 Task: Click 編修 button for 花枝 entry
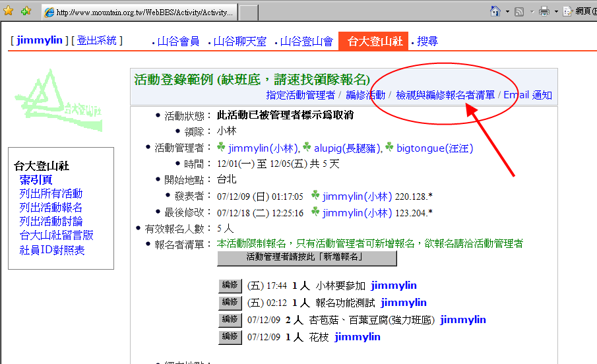coord(230,337)
